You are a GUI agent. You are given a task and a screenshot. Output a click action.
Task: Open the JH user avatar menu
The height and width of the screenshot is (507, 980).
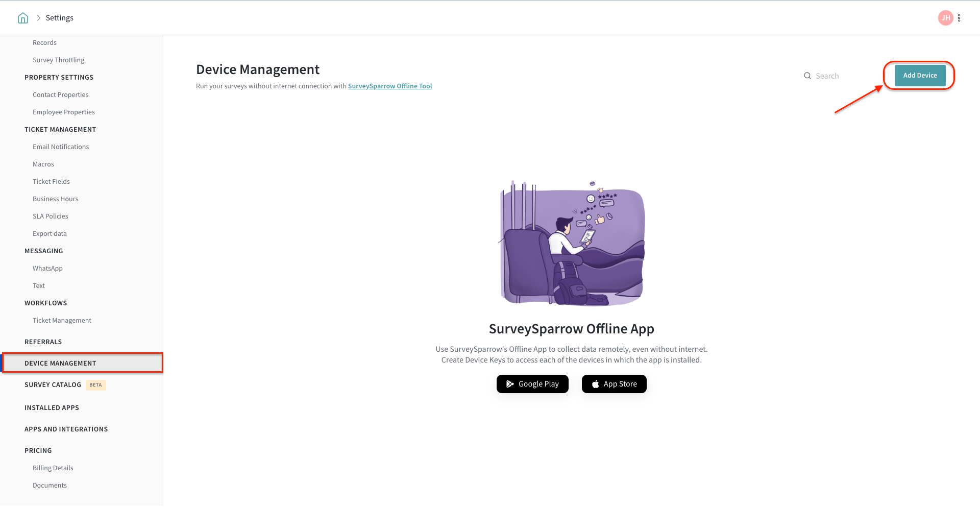point(945,18)
